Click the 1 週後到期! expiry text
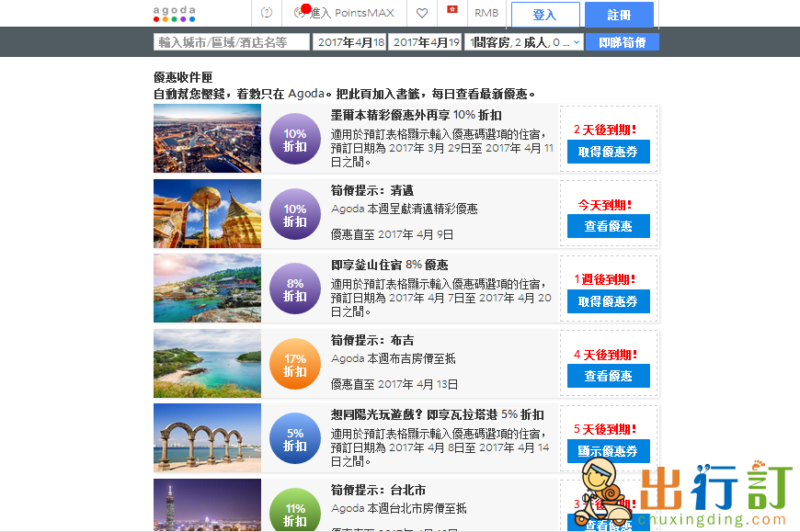This screenshot has height=532, width=800. pos(605,279)
